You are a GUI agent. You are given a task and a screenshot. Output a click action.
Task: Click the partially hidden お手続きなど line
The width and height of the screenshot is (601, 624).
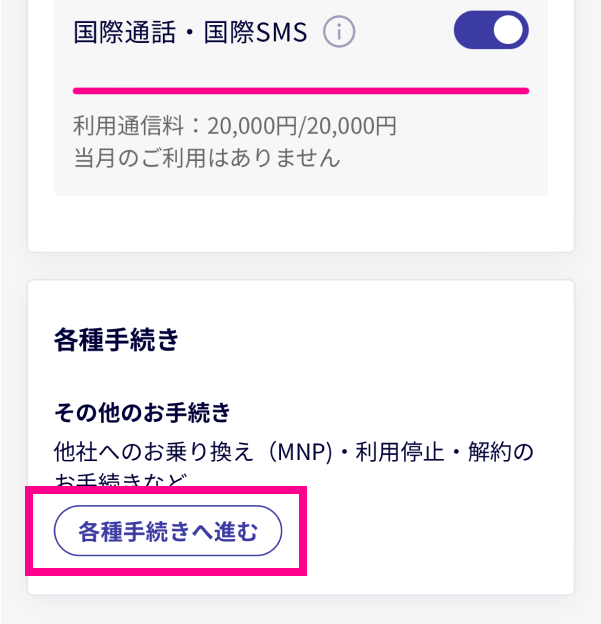tap(121, 480)
